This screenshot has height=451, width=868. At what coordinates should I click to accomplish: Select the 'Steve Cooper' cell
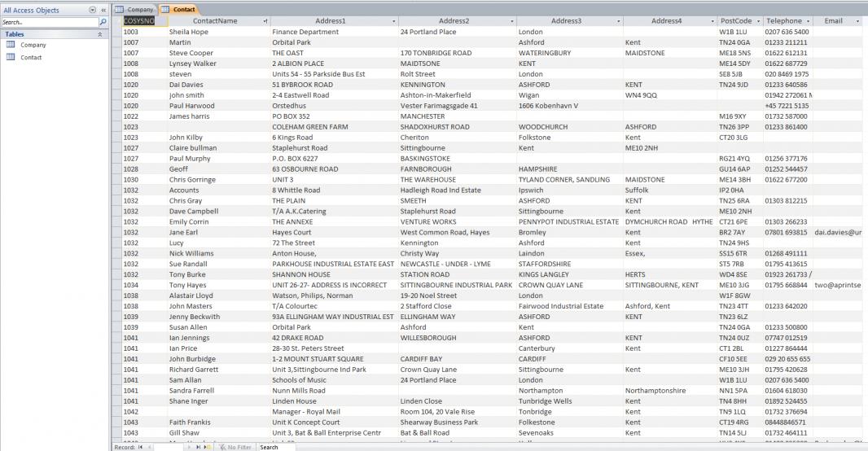click(x=218, y=53)
